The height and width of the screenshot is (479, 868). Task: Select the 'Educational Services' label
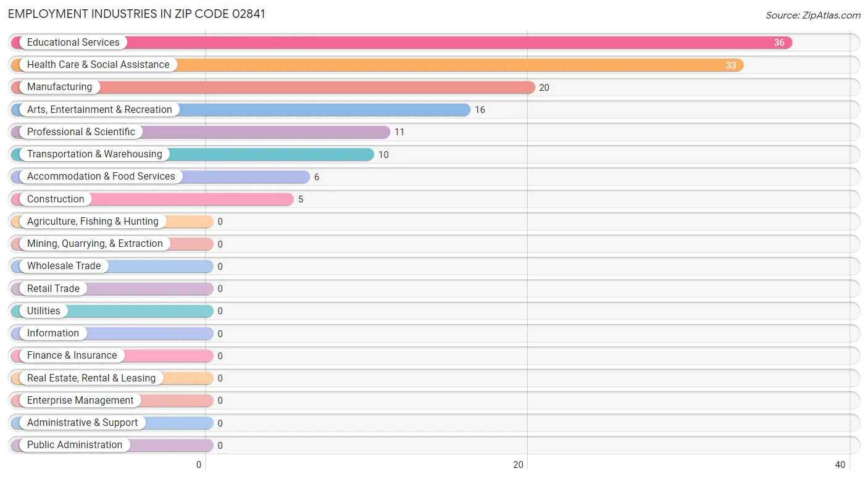click(73, 43)
